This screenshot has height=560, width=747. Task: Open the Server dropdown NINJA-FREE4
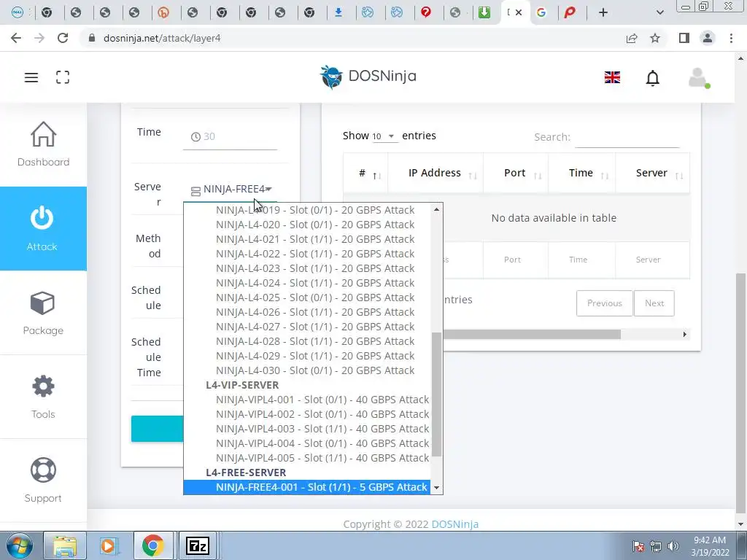230,190
